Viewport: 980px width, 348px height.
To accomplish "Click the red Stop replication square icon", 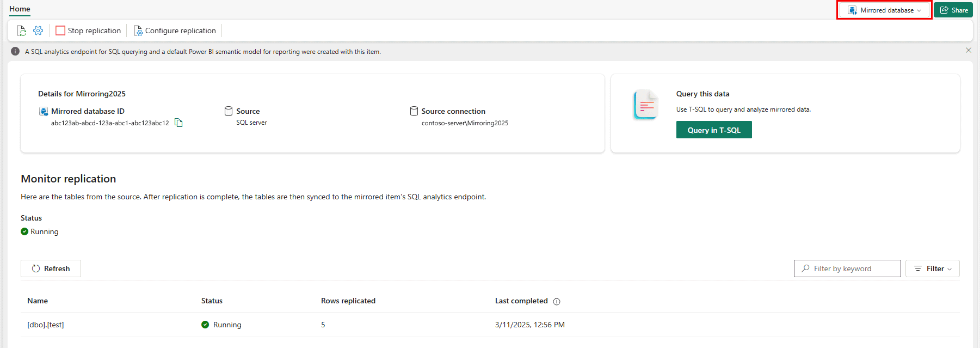I will [x=60, y=31].
